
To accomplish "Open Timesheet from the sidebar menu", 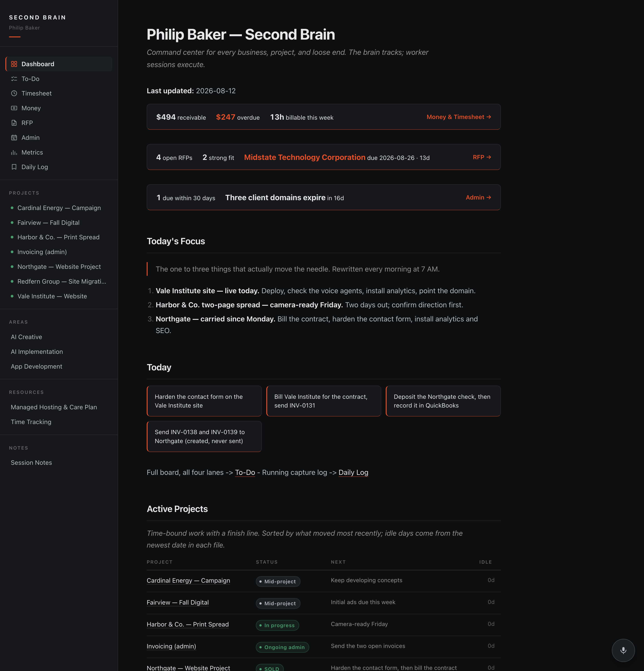I will (36, 93).
